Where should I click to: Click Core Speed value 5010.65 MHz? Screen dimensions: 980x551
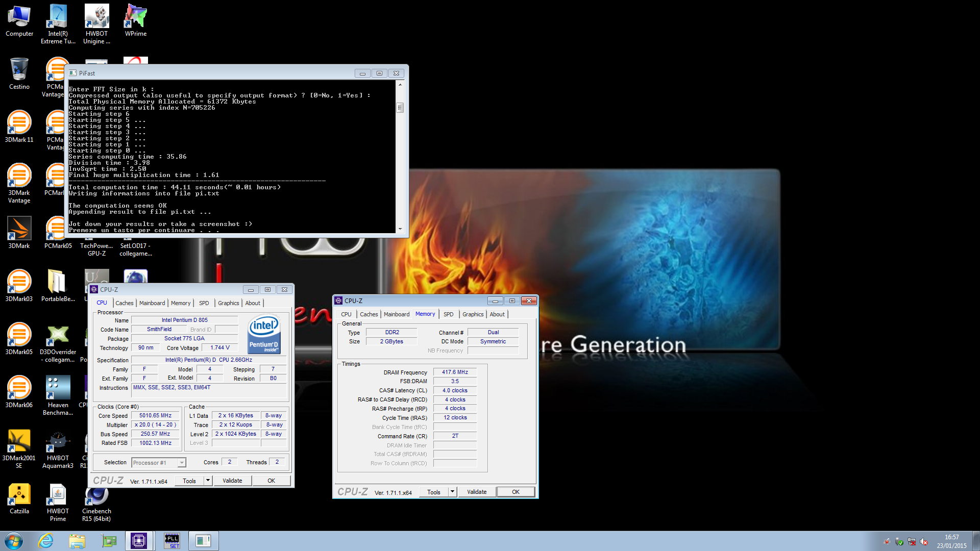155,416
